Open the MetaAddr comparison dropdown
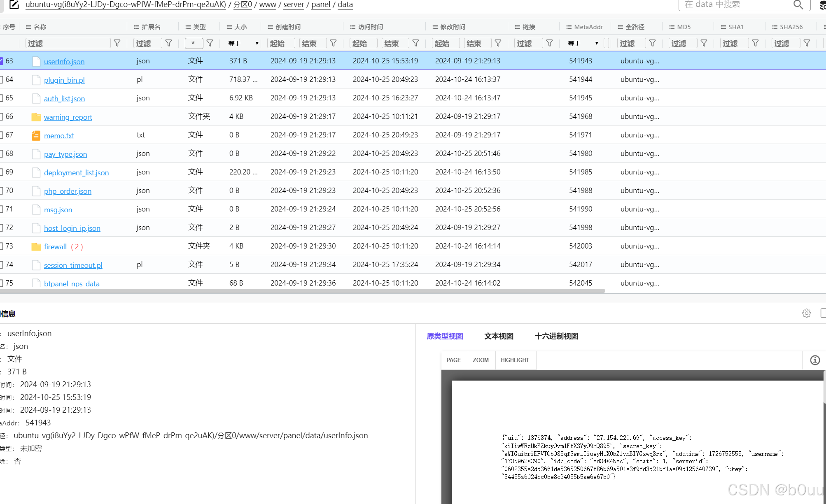This screenshot has width=826, height=504. click(x=583, y=43)
